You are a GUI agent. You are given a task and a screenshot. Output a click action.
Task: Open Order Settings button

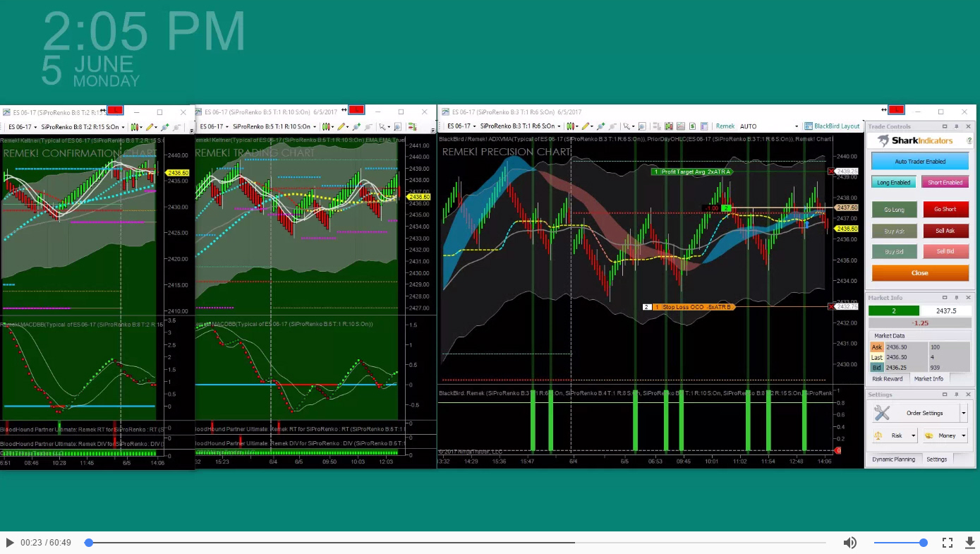coord(916,413)
